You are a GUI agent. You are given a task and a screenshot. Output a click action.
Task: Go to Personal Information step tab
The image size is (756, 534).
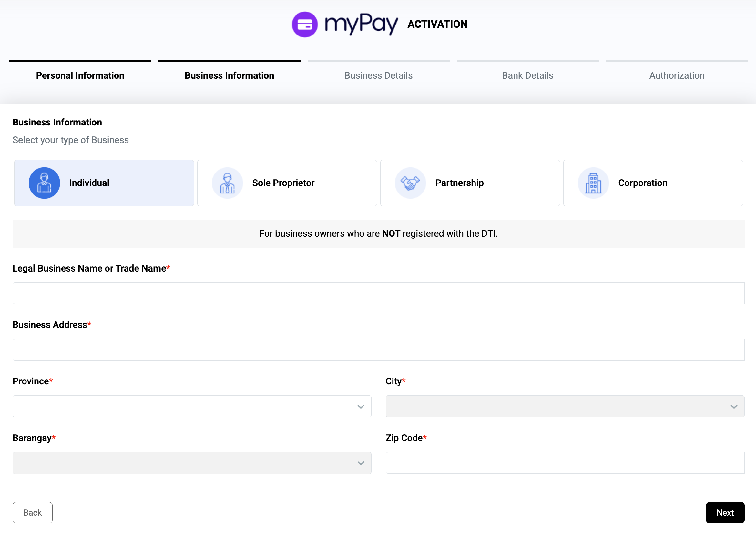(80, 75)
